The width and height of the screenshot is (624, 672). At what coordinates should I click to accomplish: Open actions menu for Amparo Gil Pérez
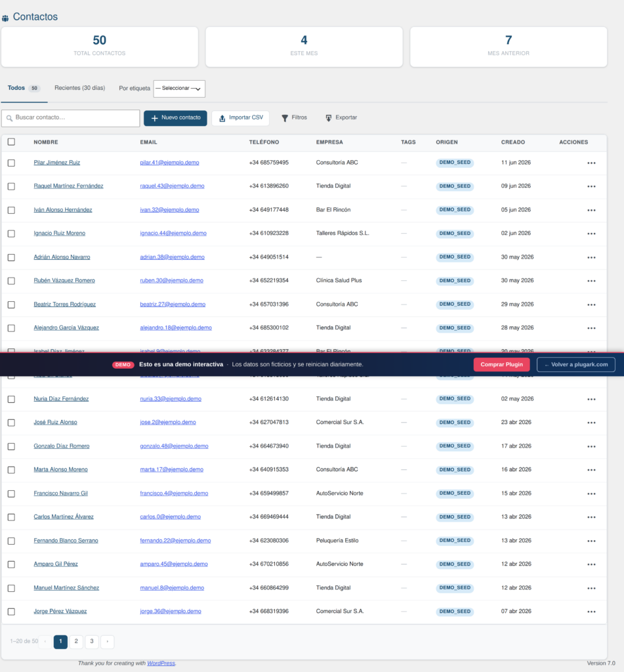coord(591,564)
